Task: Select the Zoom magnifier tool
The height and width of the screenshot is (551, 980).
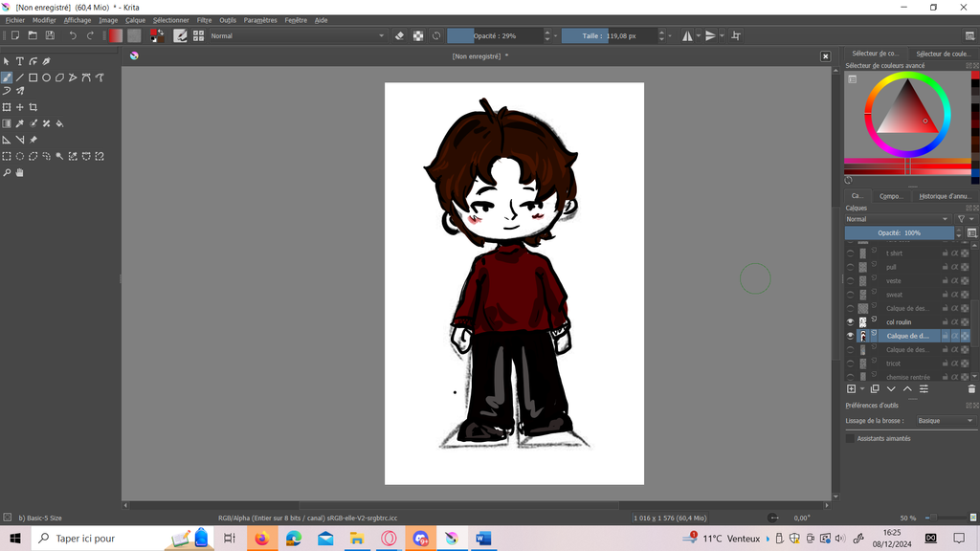Action: click(x=7, y=173)
